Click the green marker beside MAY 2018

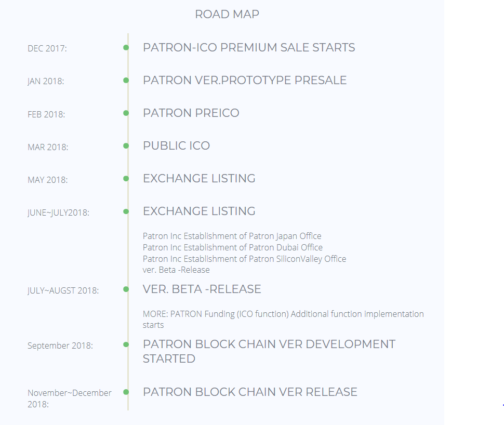point(126,178)
